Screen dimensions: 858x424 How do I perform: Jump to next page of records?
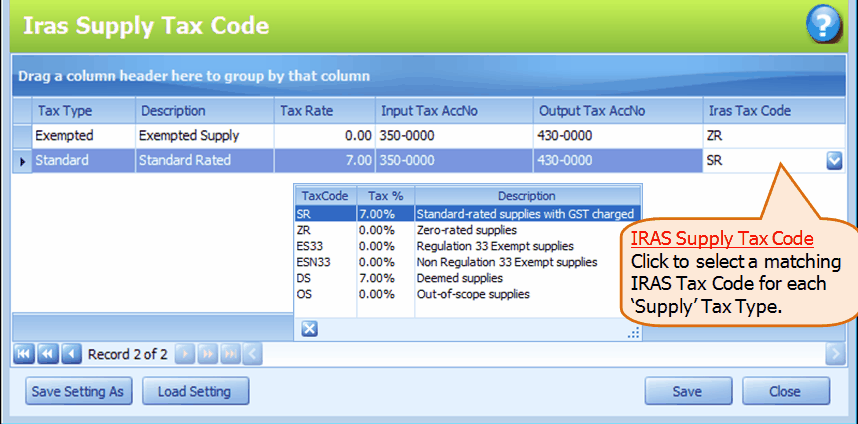click(207, 355)
